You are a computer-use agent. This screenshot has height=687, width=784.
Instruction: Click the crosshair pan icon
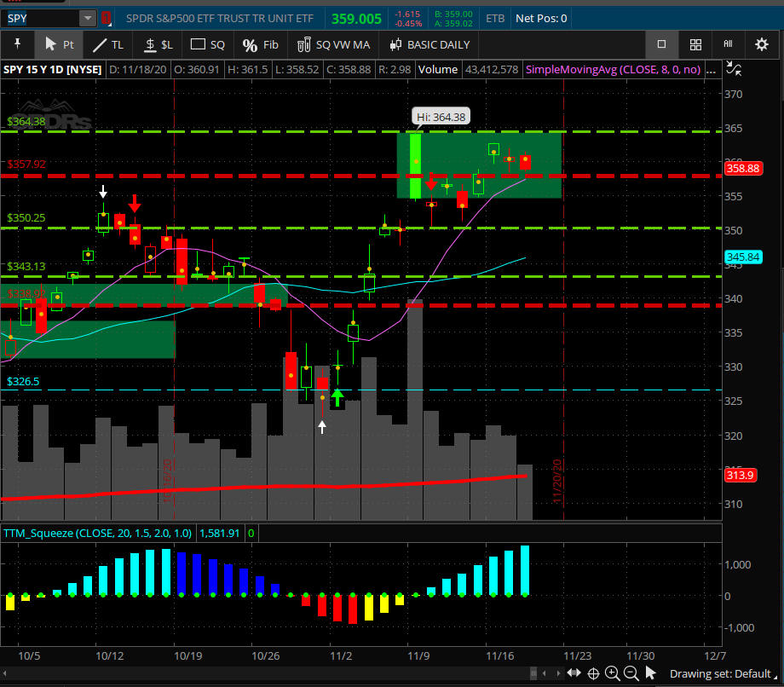click(x=593, y=673)
